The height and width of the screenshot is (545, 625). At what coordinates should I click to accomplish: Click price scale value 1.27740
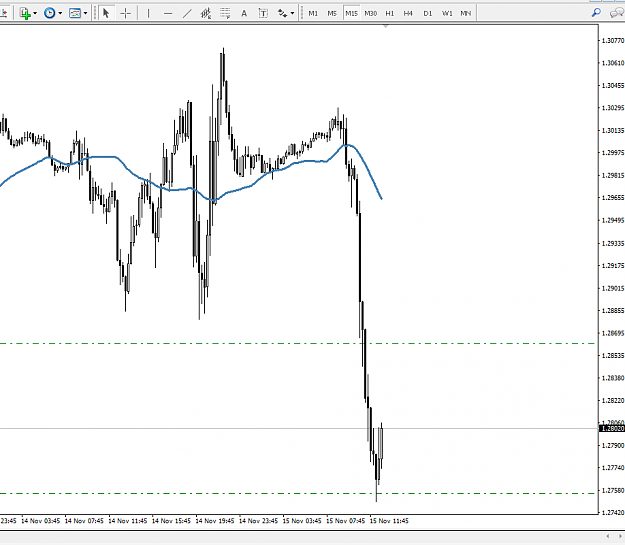click(x=613, y=468)
